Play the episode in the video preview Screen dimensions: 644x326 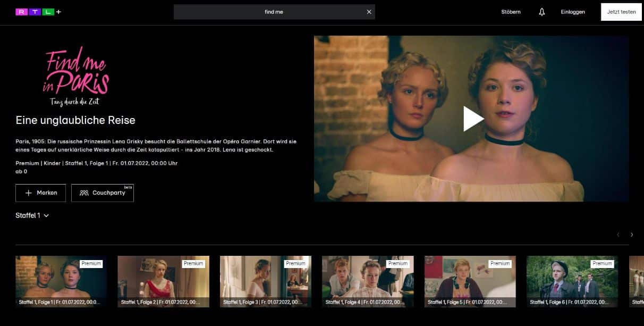[x=473, y=119]
